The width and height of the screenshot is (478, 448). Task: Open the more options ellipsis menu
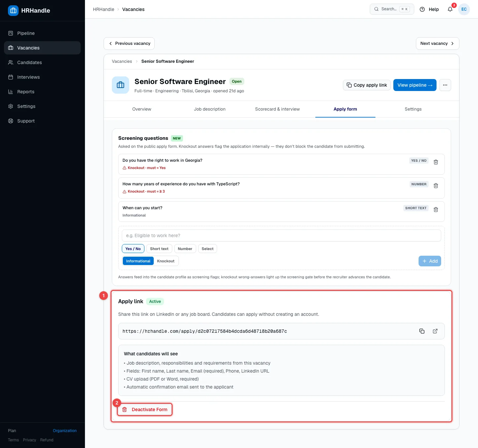click(445, 85)
